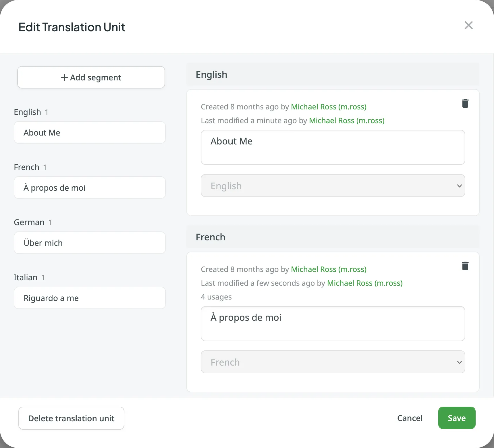The height and width of the screenshot is (448, 494).
Task: Edit the About Me English text field
Action: click(x=333, y=147)
